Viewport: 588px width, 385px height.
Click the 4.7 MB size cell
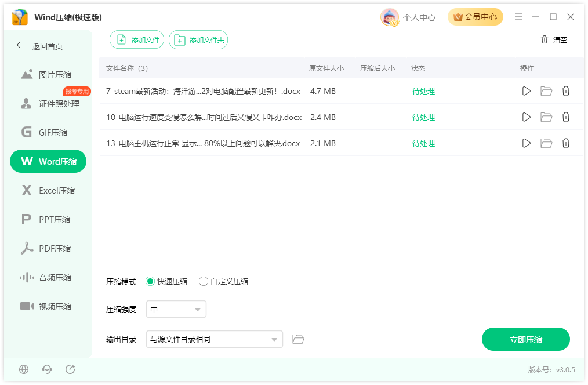pyautogui.click(x=322, y=91)
